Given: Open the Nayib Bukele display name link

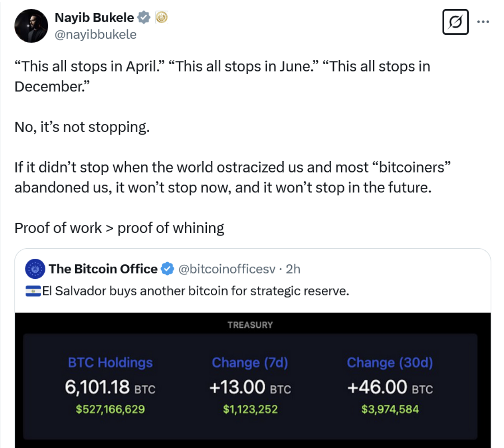Looking at the screenshot, I should point(94,18).
